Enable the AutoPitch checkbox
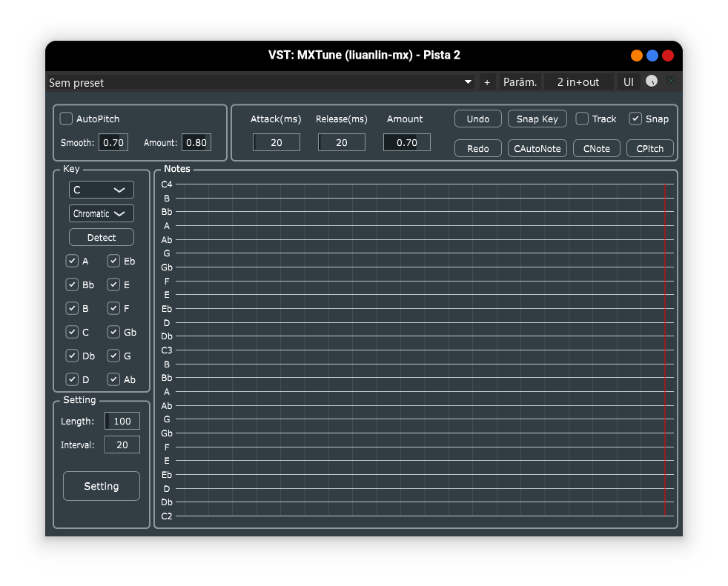 pyautogui.click(x=67, y=119)
